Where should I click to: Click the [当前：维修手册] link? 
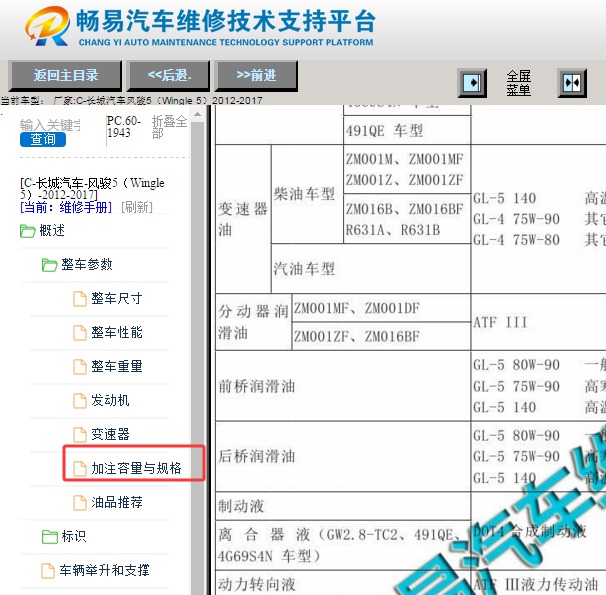pos(66,207)
